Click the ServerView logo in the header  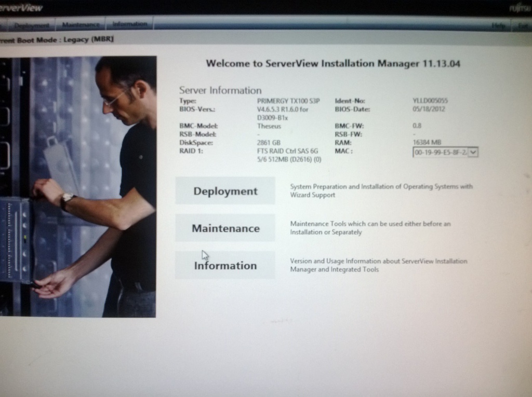21,8
